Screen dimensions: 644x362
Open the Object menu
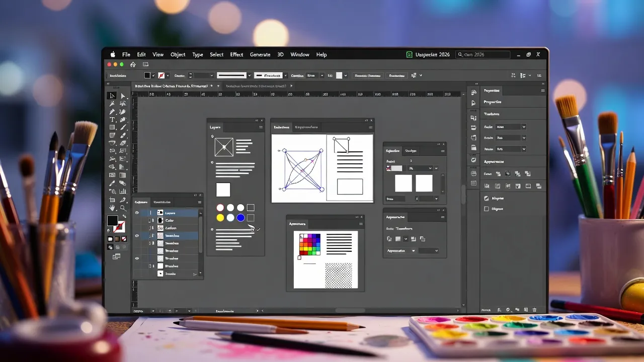click(x=178, y=54)
